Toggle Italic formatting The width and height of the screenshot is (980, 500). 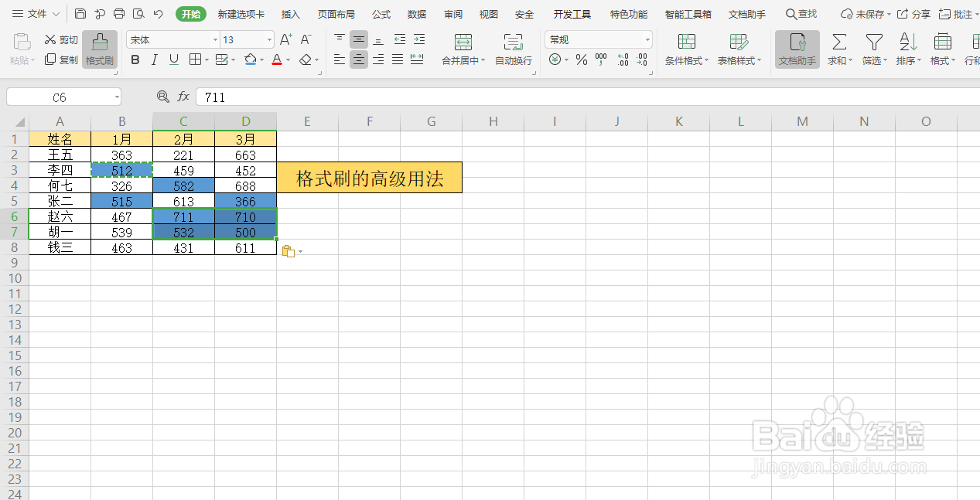click(155, 60)
